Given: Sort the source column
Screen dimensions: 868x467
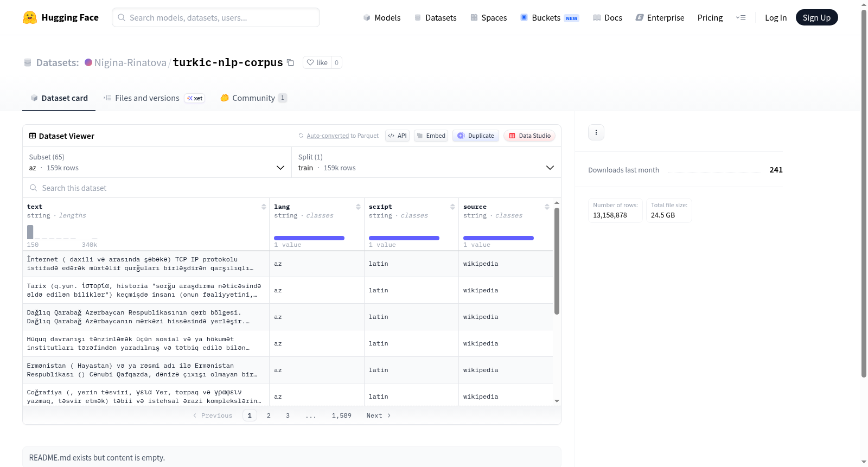Looking at the screenshot, I should coord(547,207).
